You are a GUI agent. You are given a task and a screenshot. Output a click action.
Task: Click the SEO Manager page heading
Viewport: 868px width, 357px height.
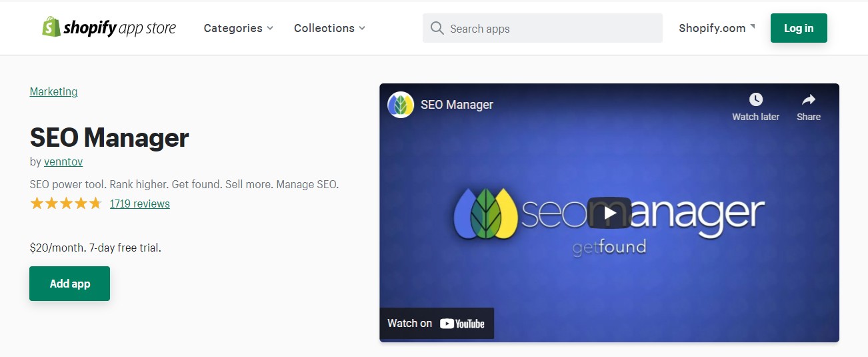point(109,137)
